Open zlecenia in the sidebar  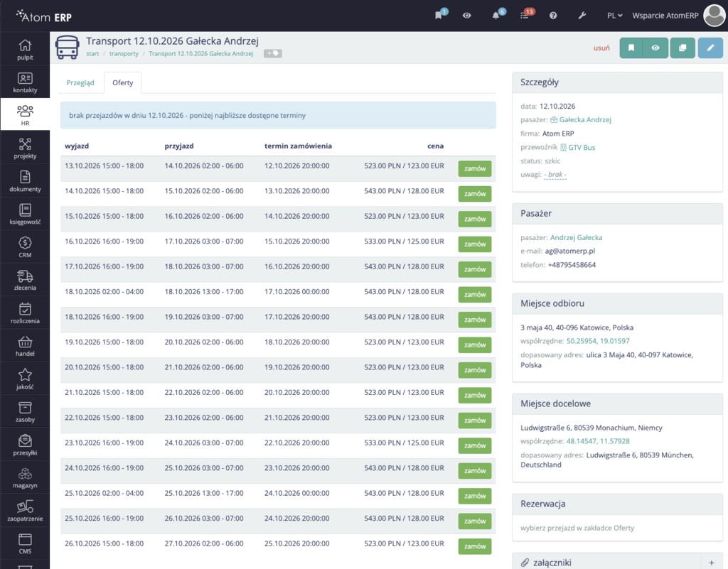(x=25, y=280)
